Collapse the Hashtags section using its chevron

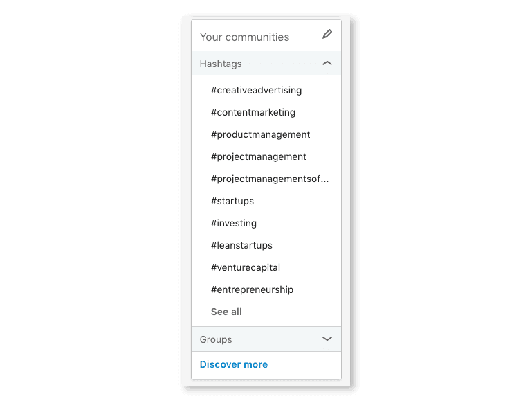click(327, 64)
